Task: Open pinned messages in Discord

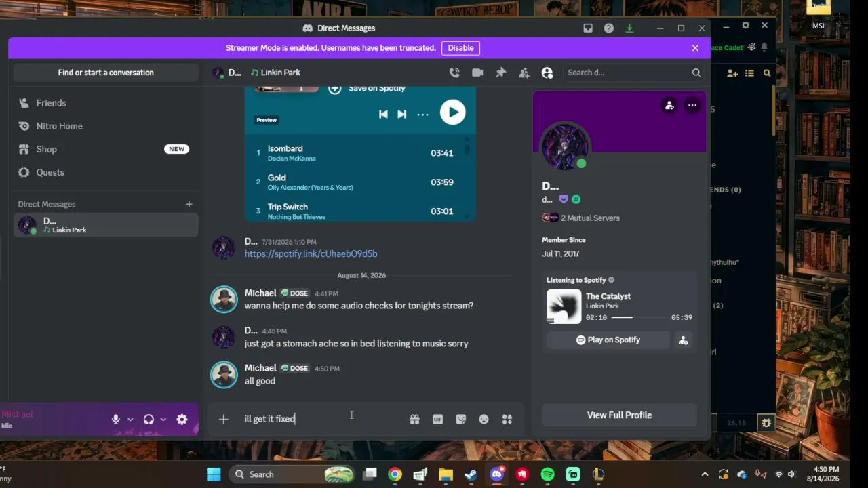Action: (x=501, y=73)
